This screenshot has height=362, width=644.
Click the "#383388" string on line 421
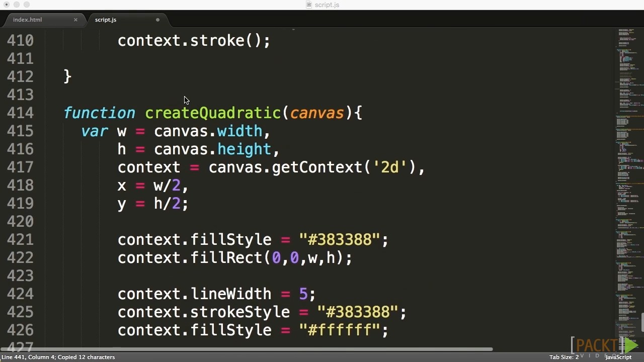[340, 239]
